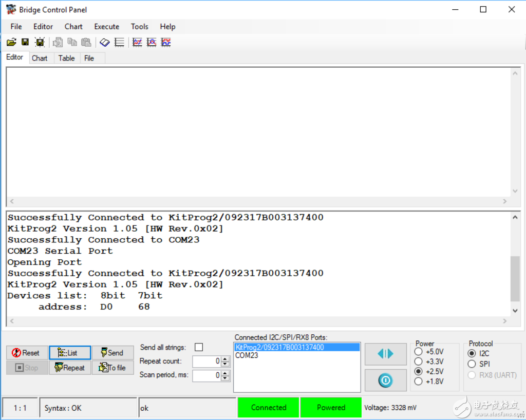
Task: Click the log pane scroll down arrow
Action: click(x=515, y=311)
